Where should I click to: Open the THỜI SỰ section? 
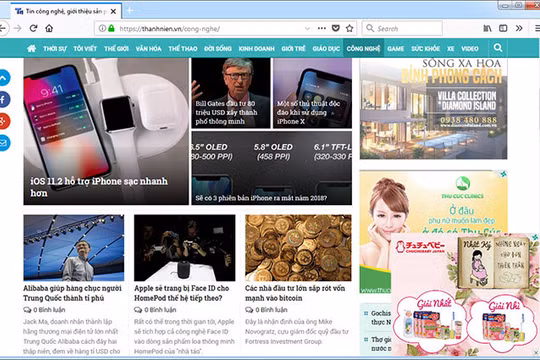point(55,49)
